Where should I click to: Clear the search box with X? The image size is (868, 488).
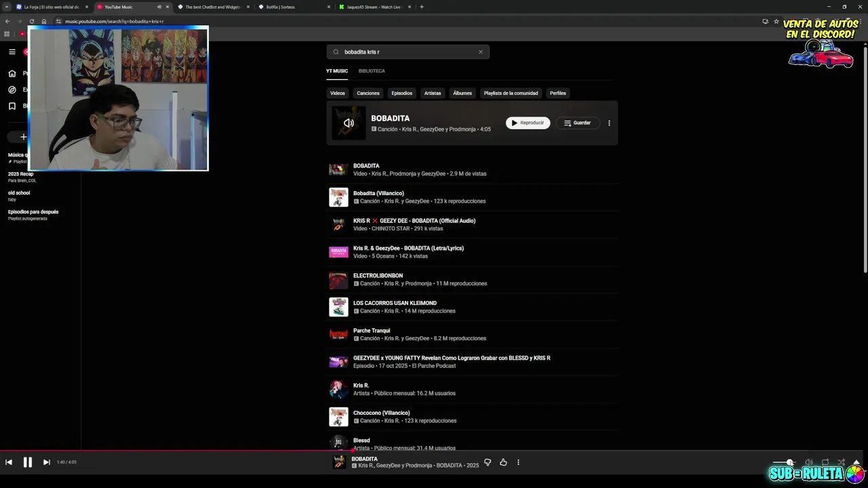[x=481, y=52]
